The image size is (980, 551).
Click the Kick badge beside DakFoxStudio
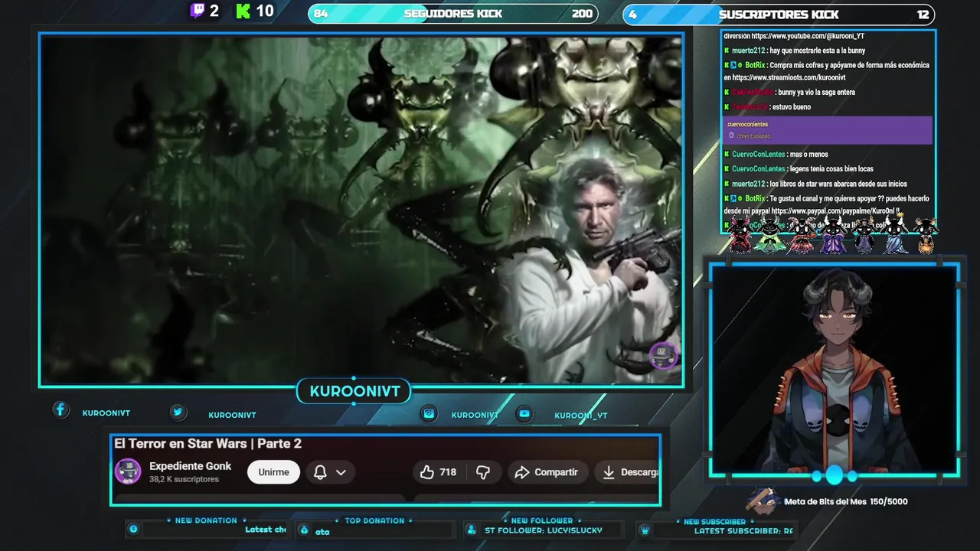point(727,92)
